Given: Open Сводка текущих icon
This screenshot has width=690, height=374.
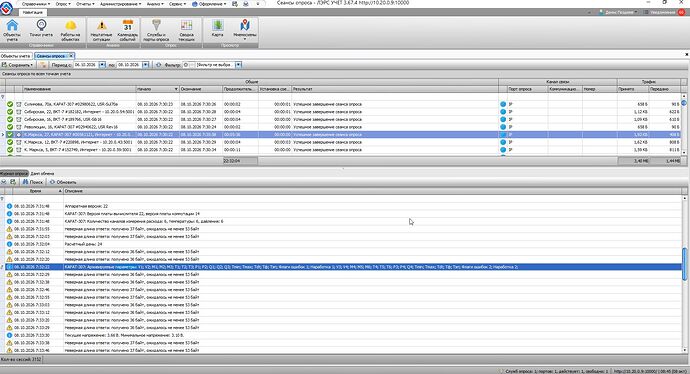Looking at the screenshot, I should [x=187, y=30].
